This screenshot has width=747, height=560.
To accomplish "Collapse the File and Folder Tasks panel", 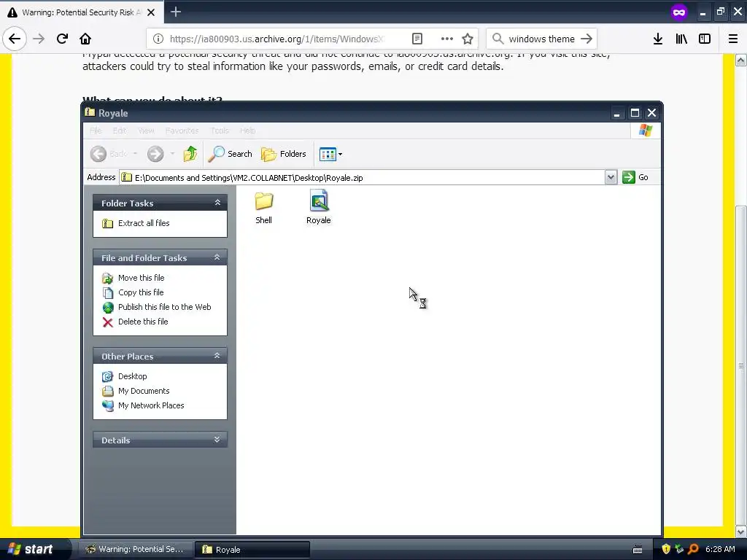I will coord(217,257).
